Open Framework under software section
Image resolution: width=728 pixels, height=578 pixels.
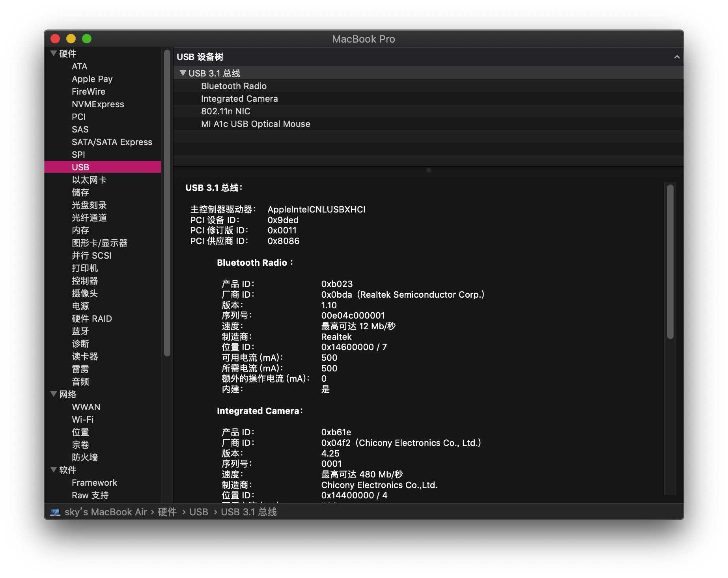click(95, 483)
